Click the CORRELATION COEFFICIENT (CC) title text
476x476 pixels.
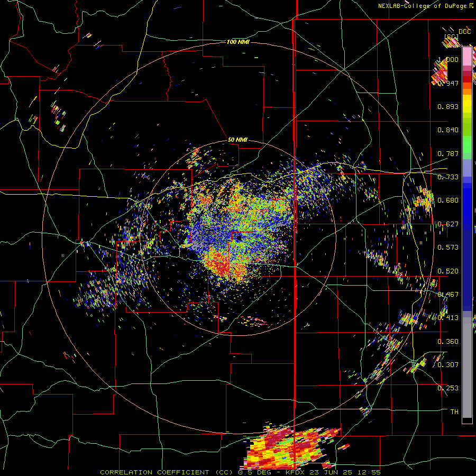click(167, 472)
